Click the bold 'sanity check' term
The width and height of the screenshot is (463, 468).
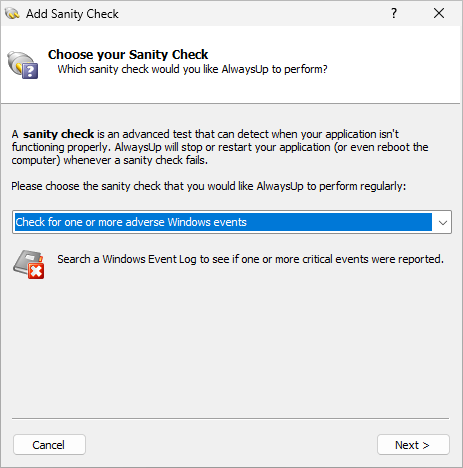pyautogui.click(x=58, y=134)
